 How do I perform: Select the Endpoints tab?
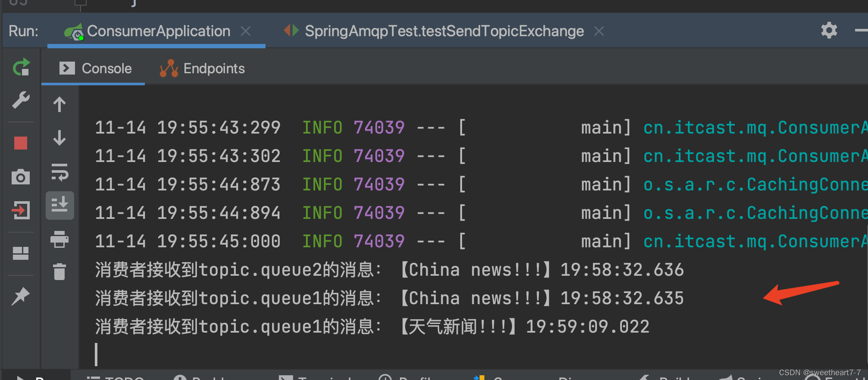coord(202,68)
